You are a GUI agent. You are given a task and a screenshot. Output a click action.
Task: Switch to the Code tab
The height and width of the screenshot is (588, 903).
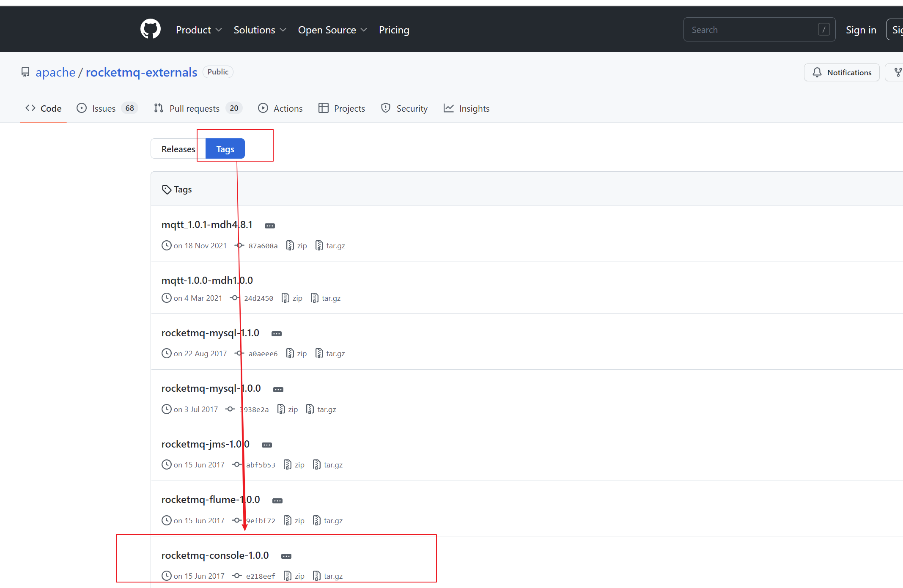tap(44, 108)
